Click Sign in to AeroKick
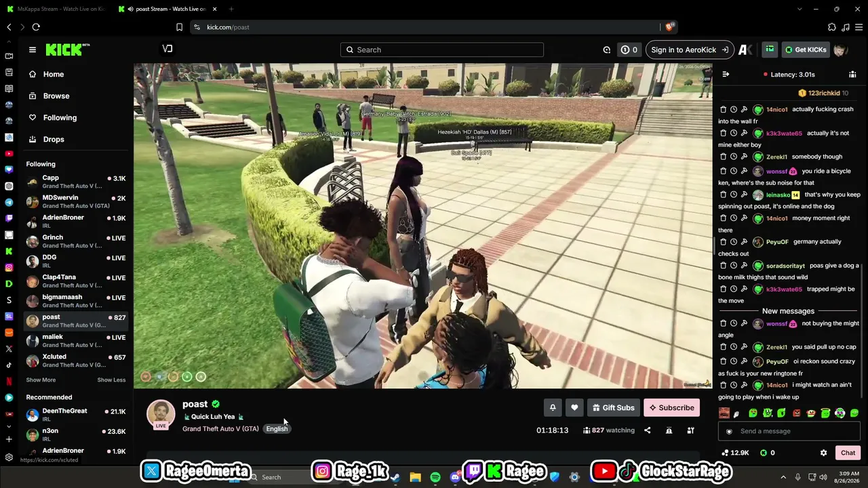Viewport: 868px width, 488px height. (690, 49)
